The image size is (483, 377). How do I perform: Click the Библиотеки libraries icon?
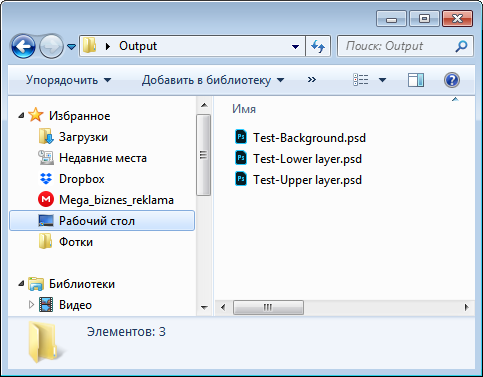pos(36,284)
